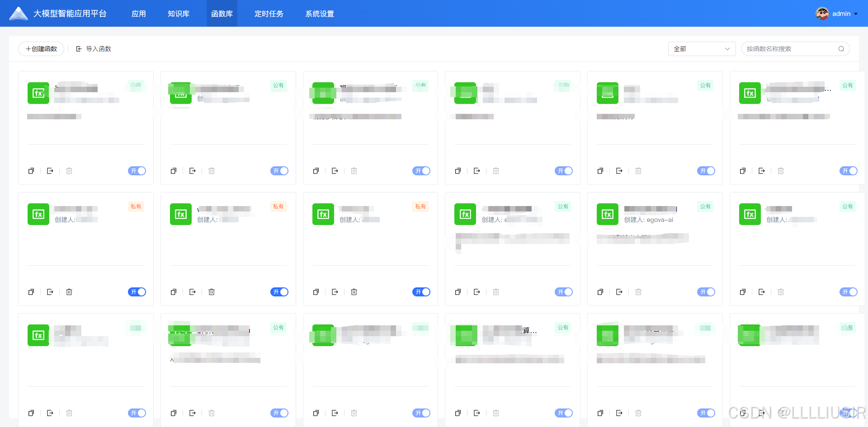This screenshot has width=868, height=427.
Task: Click the fx icon on first 私有 card
Action: 38,214
